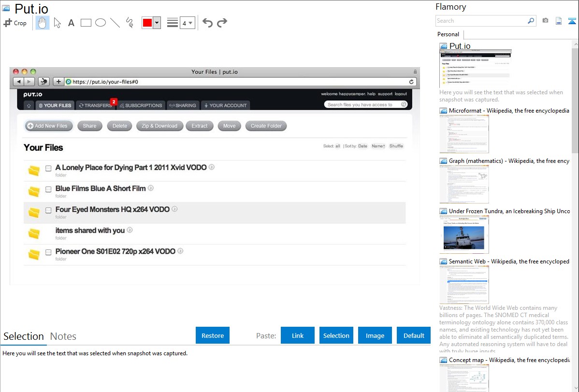
Task: Toggle checkbox beside Pioneer One S01E02
Action: click(48, 252)
